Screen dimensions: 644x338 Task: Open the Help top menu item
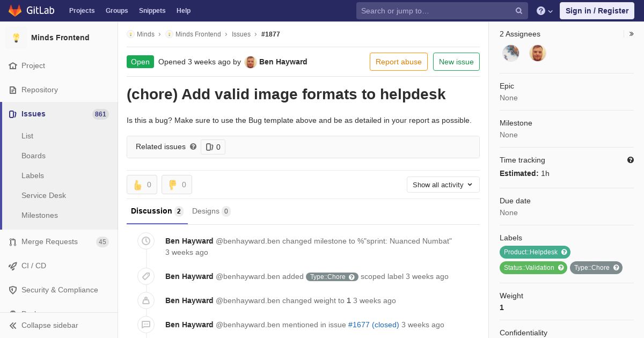184,11
